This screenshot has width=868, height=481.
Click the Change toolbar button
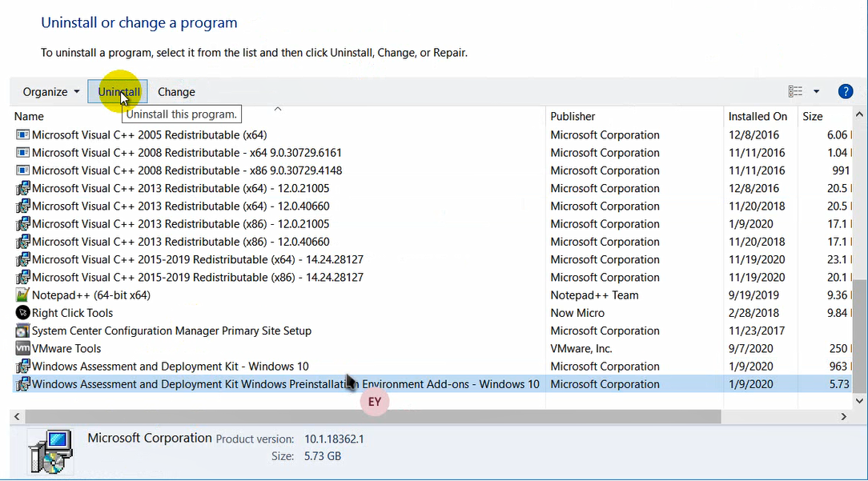[x=177, y=92]
